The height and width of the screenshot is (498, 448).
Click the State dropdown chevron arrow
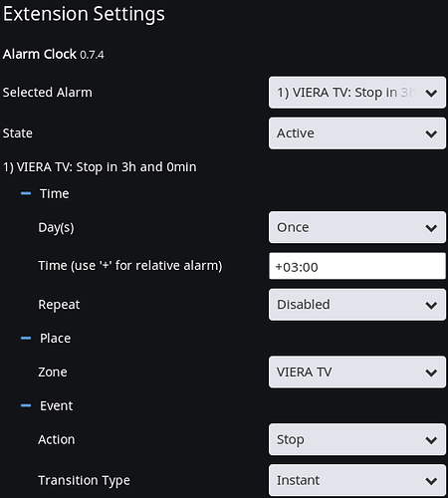[x=431, y=134]
